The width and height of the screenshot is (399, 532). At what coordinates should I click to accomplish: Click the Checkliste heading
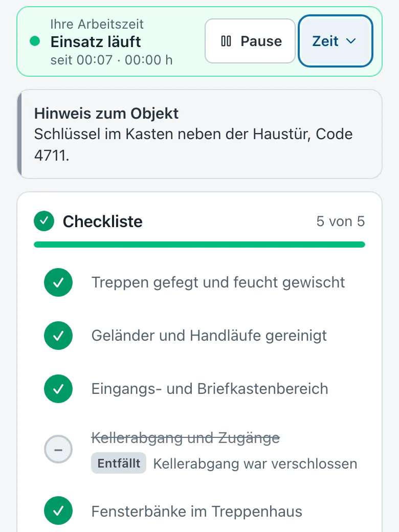pyautogui.click(x=102, y=221)
